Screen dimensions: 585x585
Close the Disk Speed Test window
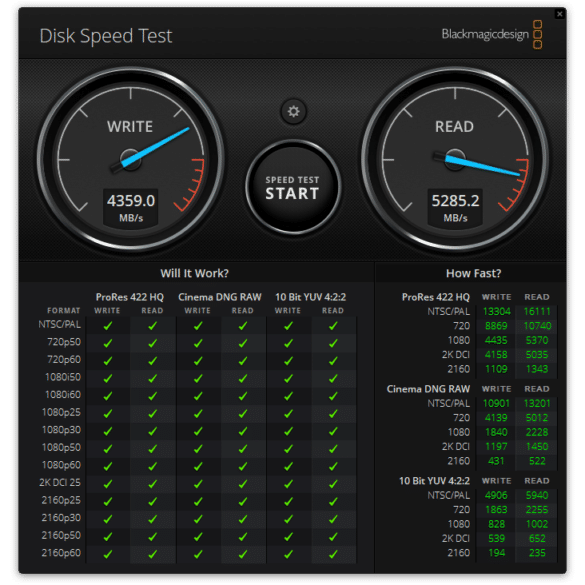point(559,14)
